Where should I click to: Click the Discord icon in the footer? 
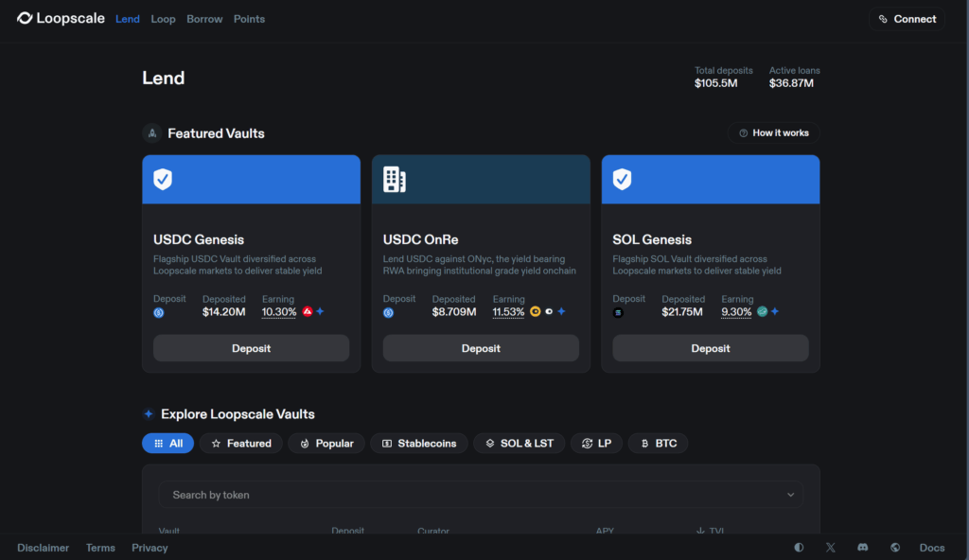[862, 547]
